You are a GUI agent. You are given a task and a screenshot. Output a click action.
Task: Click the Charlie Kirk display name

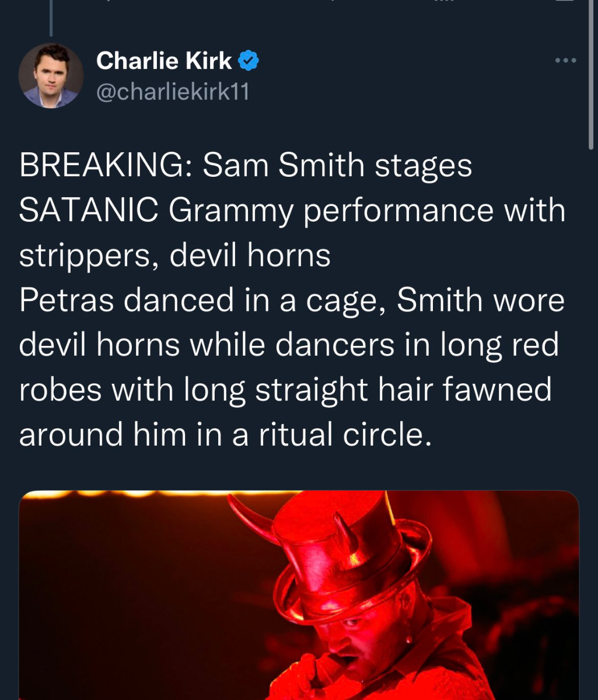(x=164, y=60)
